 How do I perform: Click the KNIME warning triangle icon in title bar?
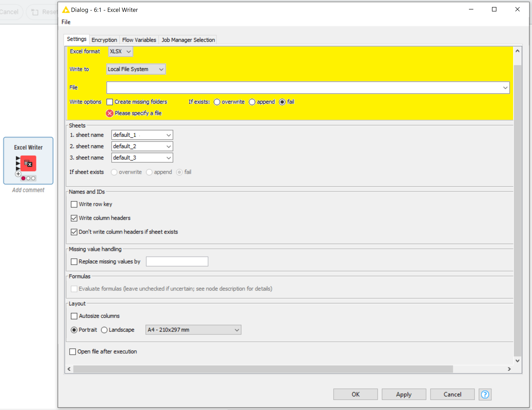pos(66,10)
